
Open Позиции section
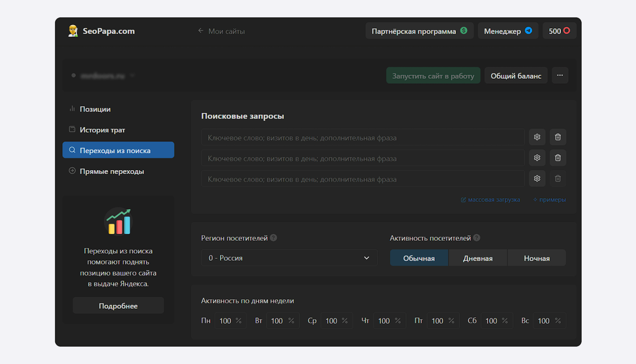118,109
